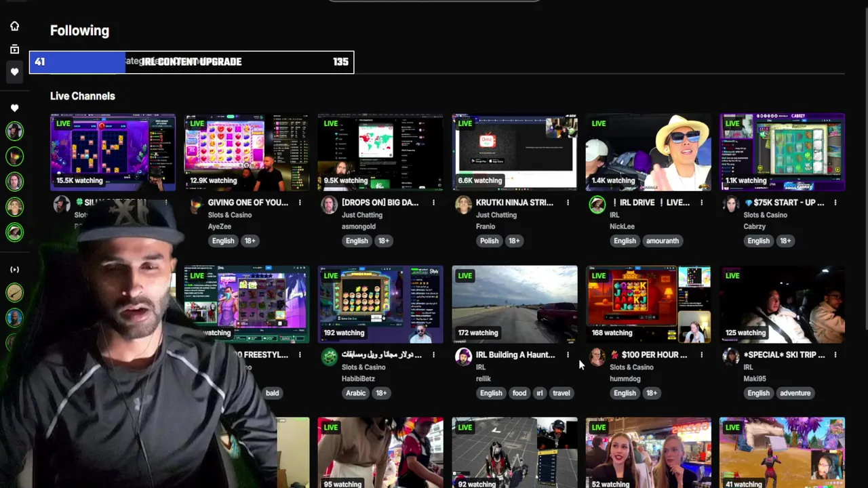Image resolution: width=868 pixels, height=488 pixels.
Task: Open the 168 watching hummdog thumbnail
Action: pyautogui.click(x=648, y=304)
